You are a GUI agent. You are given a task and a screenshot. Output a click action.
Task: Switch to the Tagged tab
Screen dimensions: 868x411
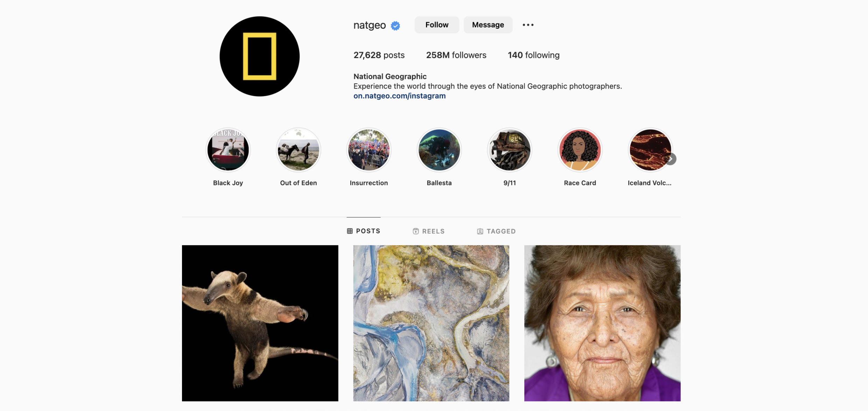496,231
